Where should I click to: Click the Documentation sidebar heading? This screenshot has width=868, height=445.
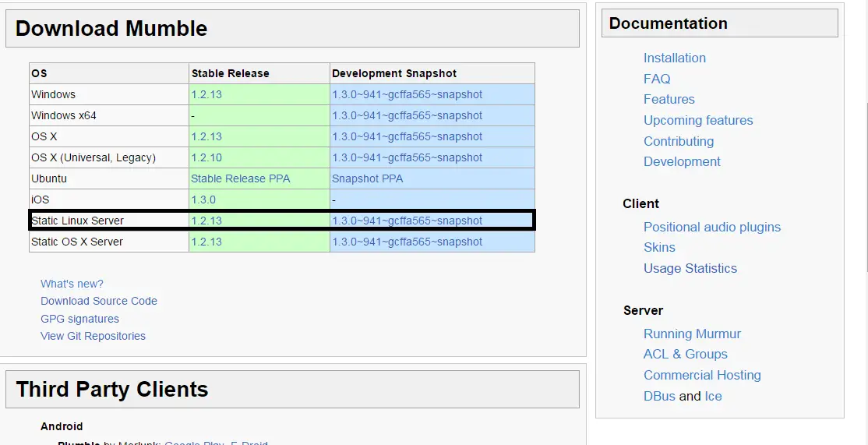point(669,23)
